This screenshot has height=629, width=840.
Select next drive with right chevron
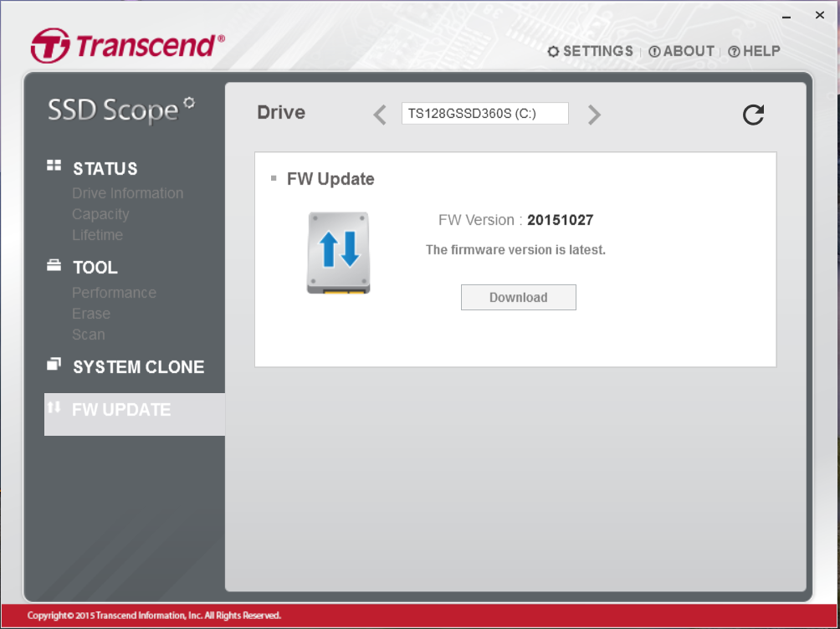pos(594,115)
